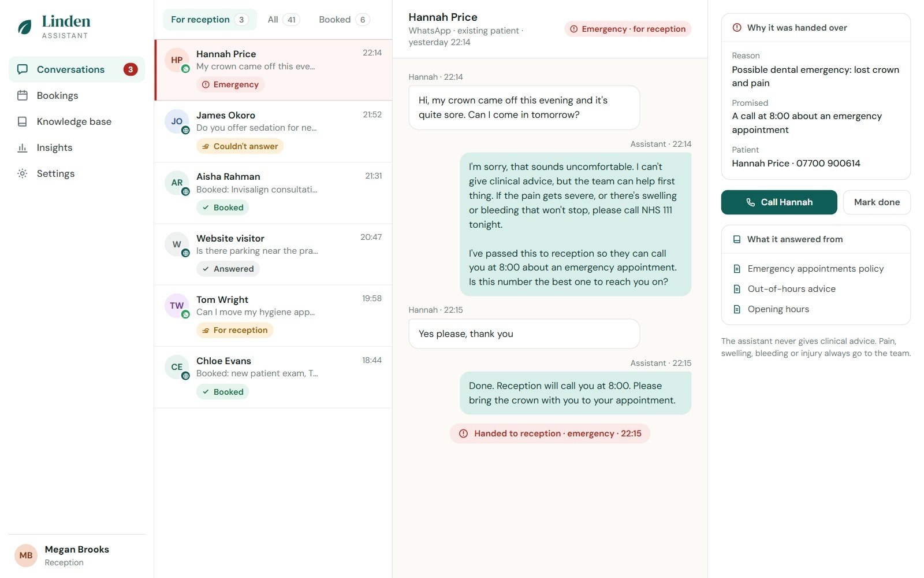The image size is (924, 578).
Task: Click the Booked tag on Chloe Evans
Action: click(222, 392)
